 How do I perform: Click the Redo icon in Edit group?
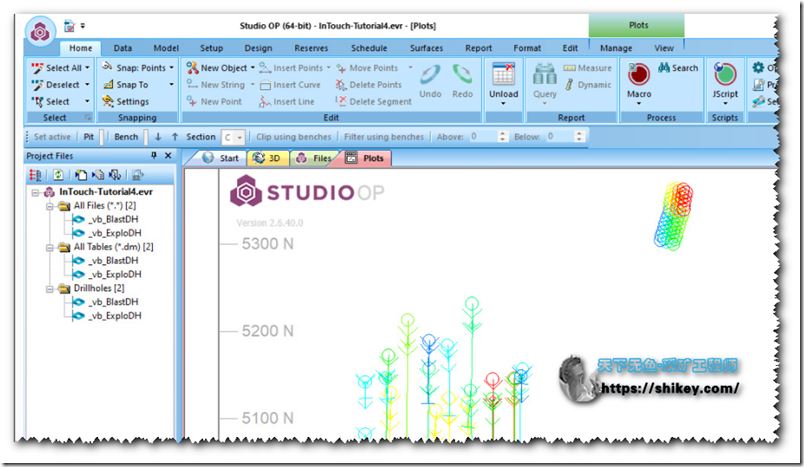462,78
